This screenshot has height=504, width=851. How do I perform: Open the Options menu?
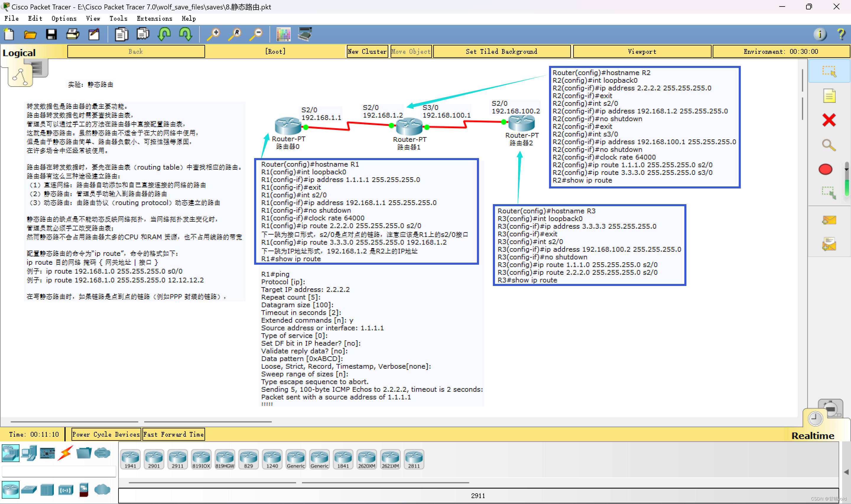point(64,18)
